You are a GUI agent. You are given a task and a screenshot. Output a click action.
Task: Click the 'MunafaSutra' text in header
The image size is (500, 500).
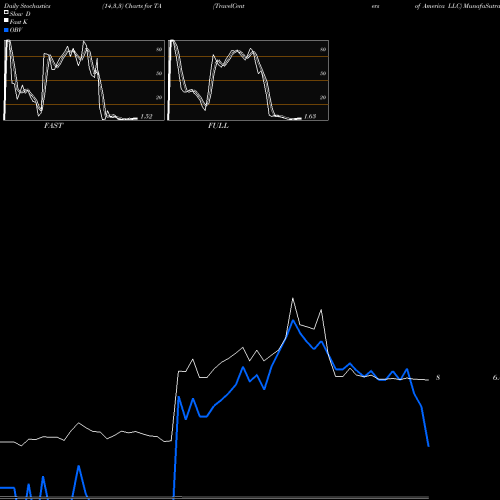(x=481, y=6)
